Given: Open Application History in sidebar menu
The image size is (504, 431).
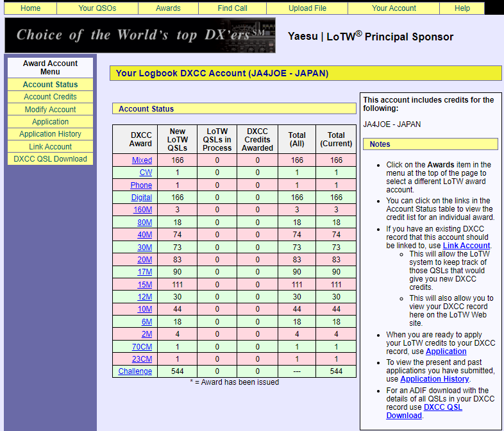Looking at the screenshot, I should coord(50,134).
